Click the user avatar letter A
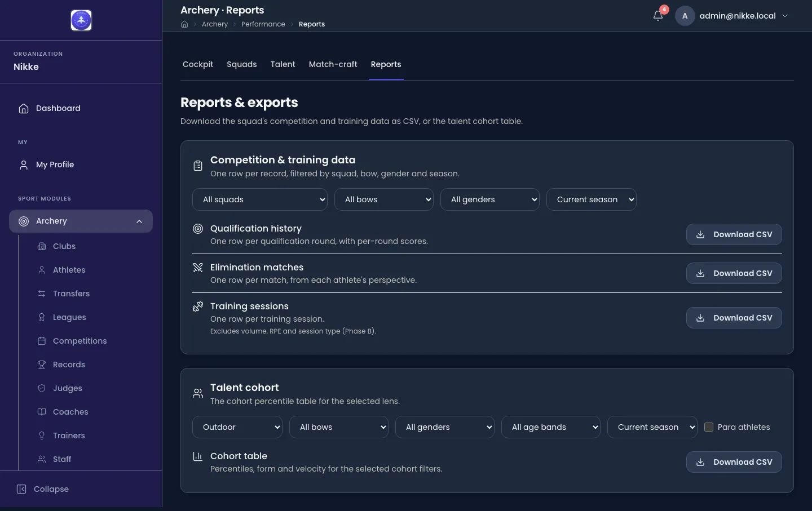 (685, 16)
